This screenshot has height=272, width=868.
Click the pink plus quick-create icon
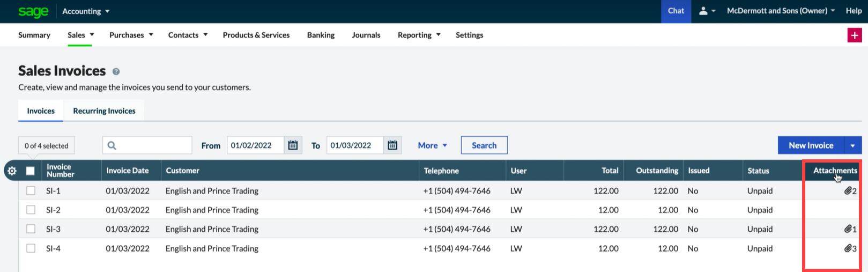[854, 35]
